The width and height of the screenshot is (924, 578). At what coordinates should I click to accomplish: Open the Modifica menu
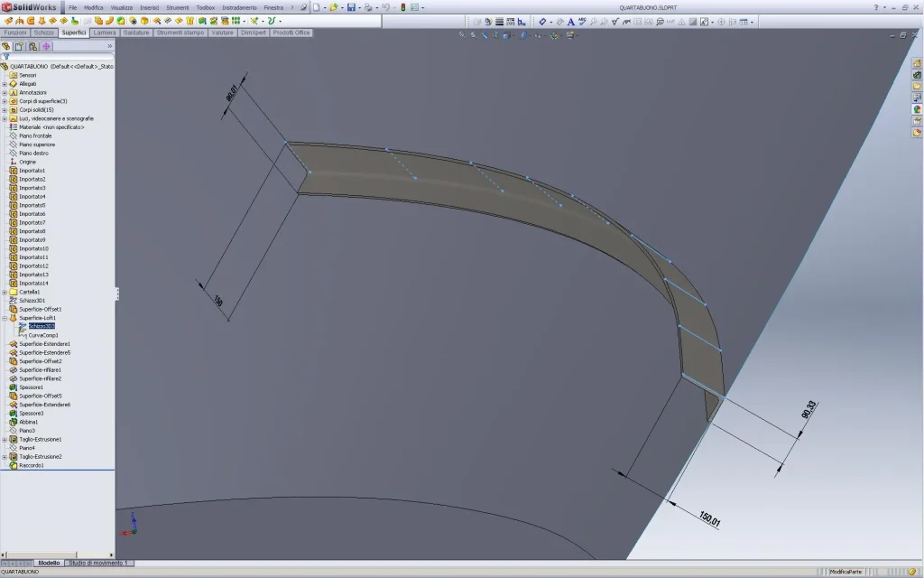tap(94, 7)
